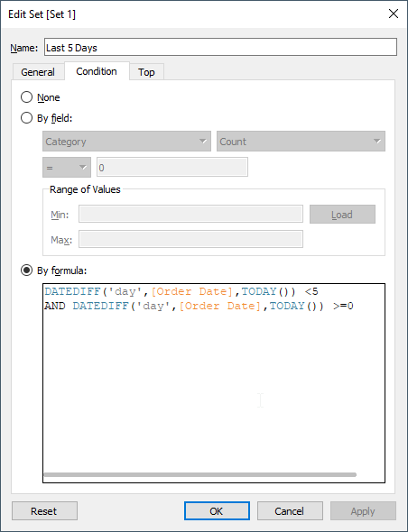This screenshot has height=532, width=408.
Task: Click the Max value field
Action: [190, 239]
